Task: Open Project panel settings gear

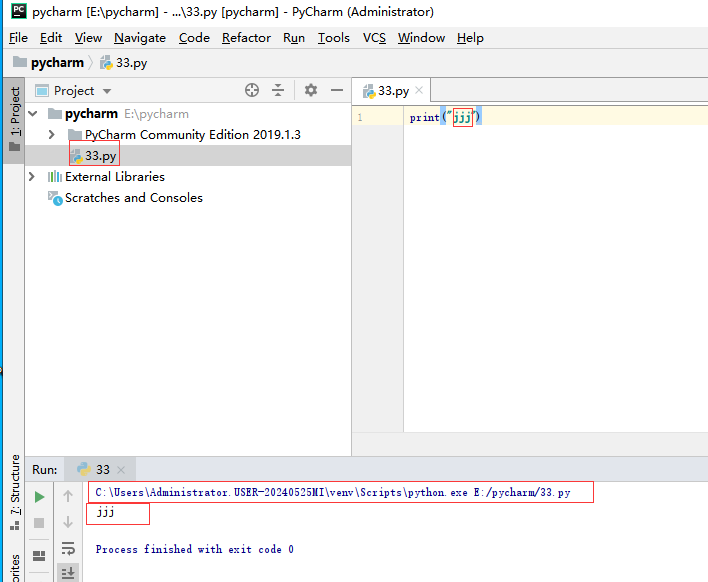Action: tap(311, 90)
